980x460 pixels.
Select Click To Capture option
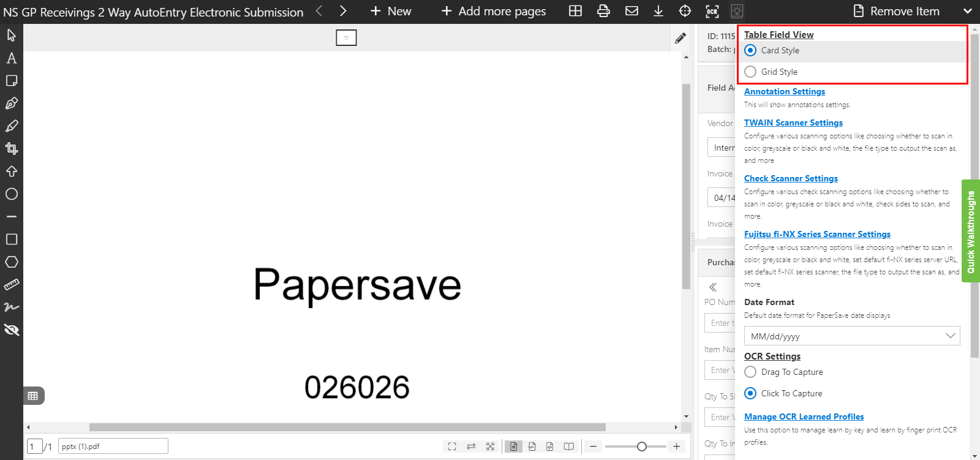750,393
